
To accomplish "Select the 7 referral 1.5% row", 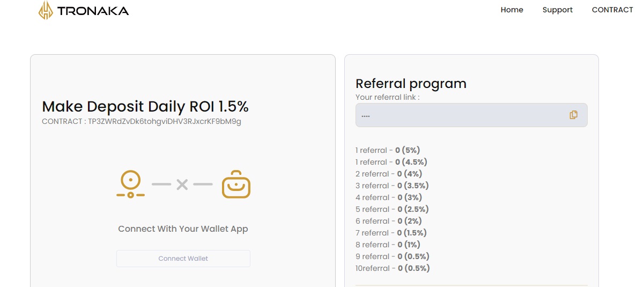I will click(391, 233).
